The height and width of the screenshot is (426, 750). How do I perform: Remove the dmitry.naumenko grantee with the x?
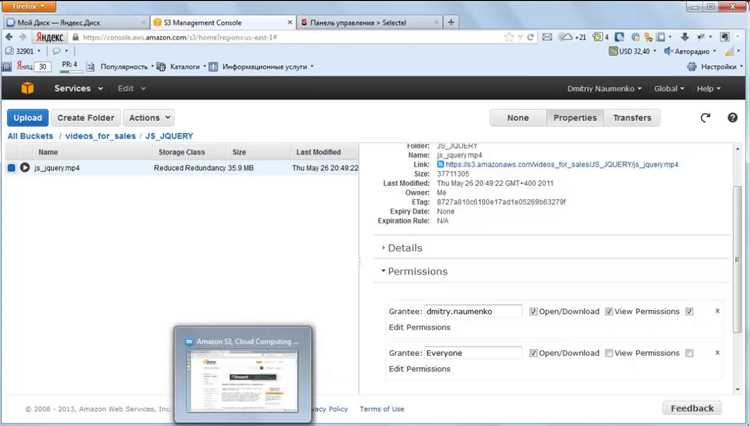tap(717, 311)
